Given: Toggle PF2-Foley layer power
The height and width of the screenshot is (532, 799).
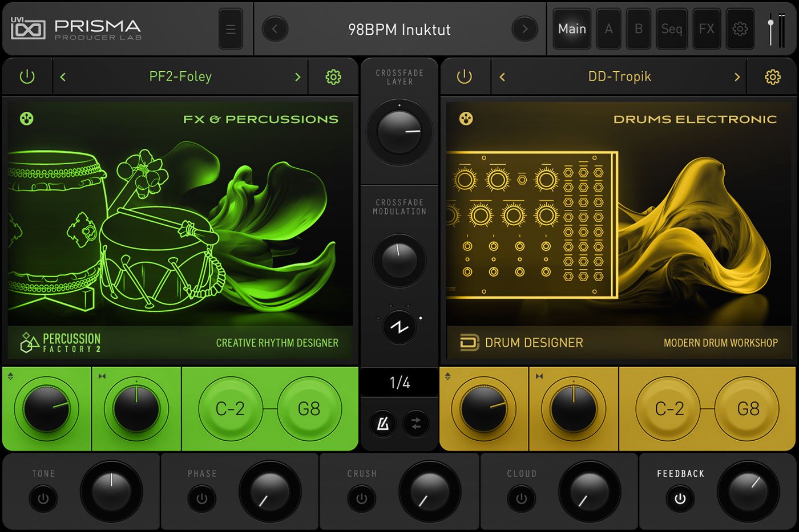Looking at the screenshot, I should (x=27, y=77).
